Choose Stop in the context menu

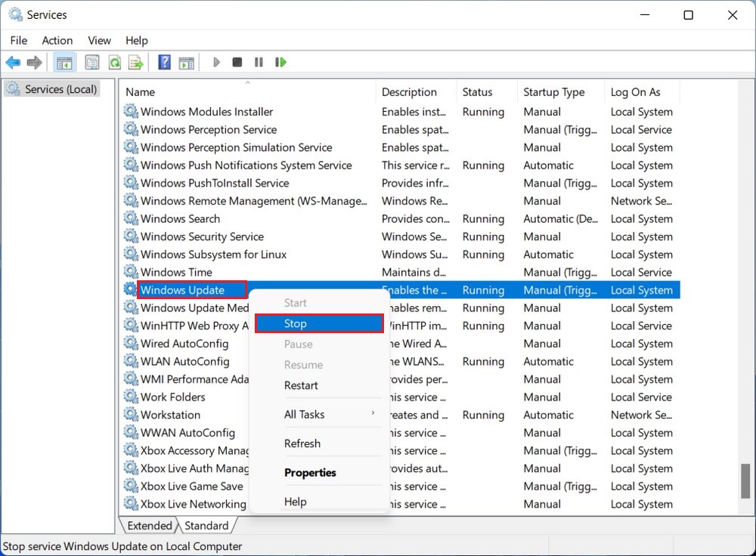pos(319,323)
